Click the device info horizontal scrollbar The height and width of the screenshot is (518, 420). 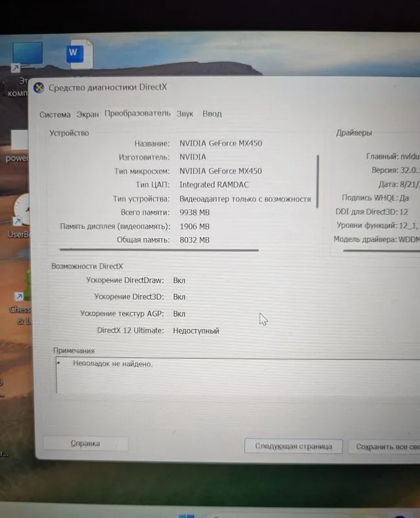[x=159, y=250]
